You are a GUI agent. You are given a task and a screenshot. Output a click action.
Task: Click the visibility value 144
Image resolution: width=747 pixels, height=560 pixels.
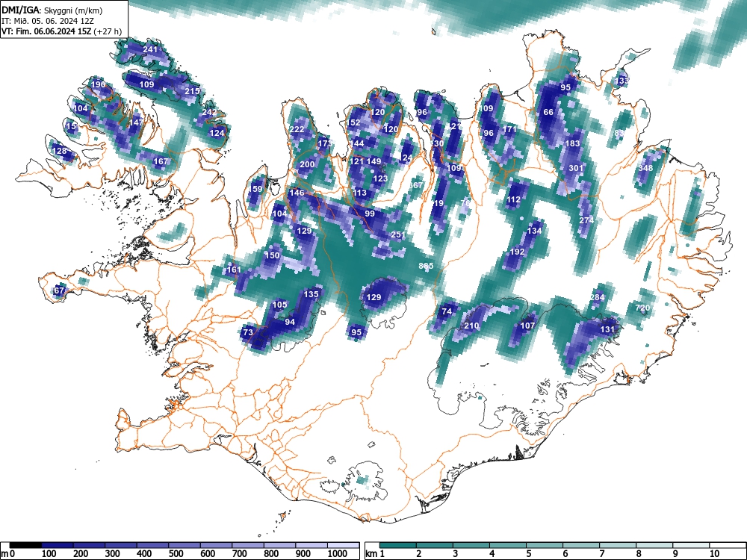coord(357,143)
